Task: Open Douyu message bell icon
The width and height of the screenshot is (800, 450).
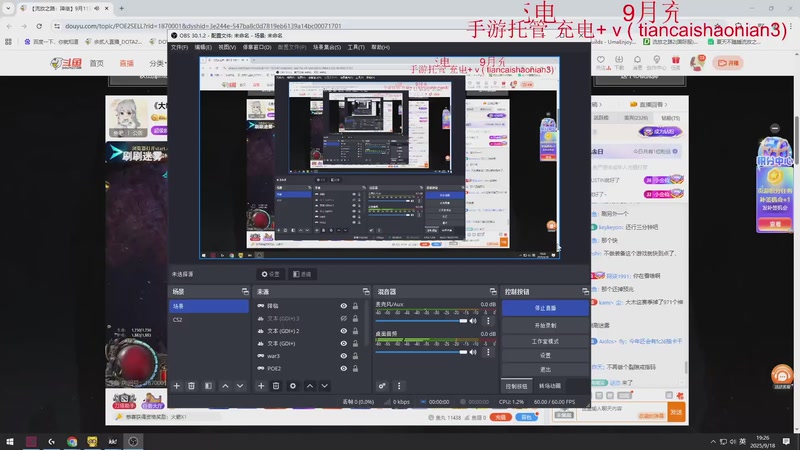Action: (637, 62)
